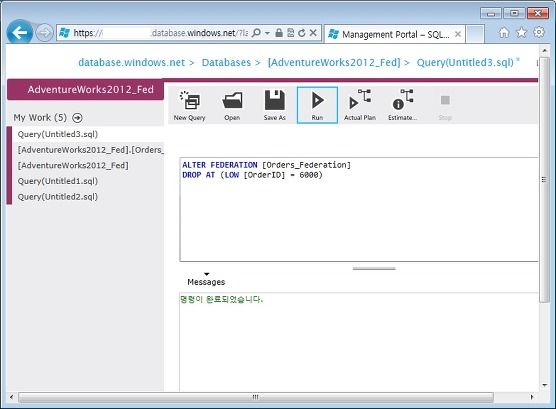This screenshot has width=556, height=409.
Task: Close the Management Portal tab
Action: [458, 34]
